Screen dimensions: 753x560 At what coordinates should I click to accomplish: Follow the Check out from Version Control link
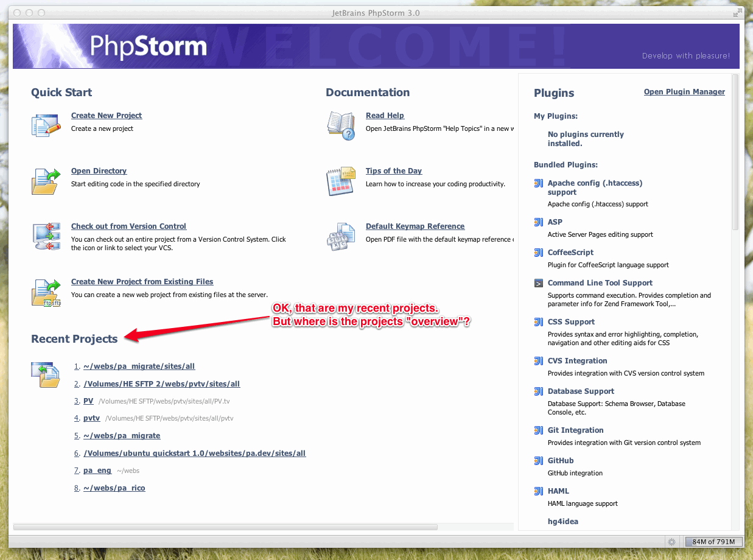(128, 226)
